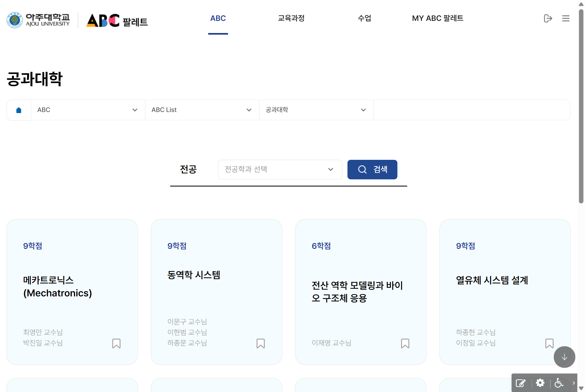This screenshot has width=585, height=392.
Task: Open the 공과대학 breadcrumb dropdown
Action: point(316,110)
